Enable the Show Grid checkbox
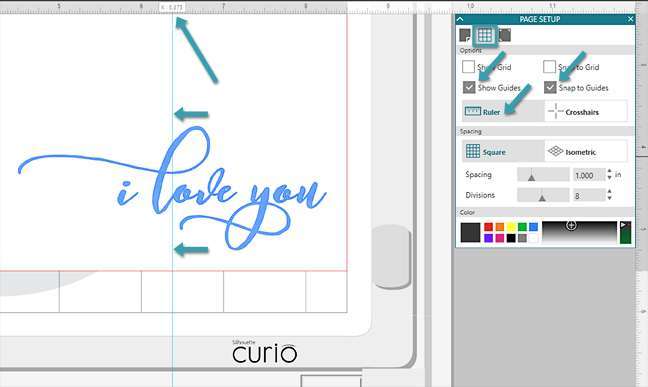The height and width of the screenshot is (387, 648). point(468,67)
